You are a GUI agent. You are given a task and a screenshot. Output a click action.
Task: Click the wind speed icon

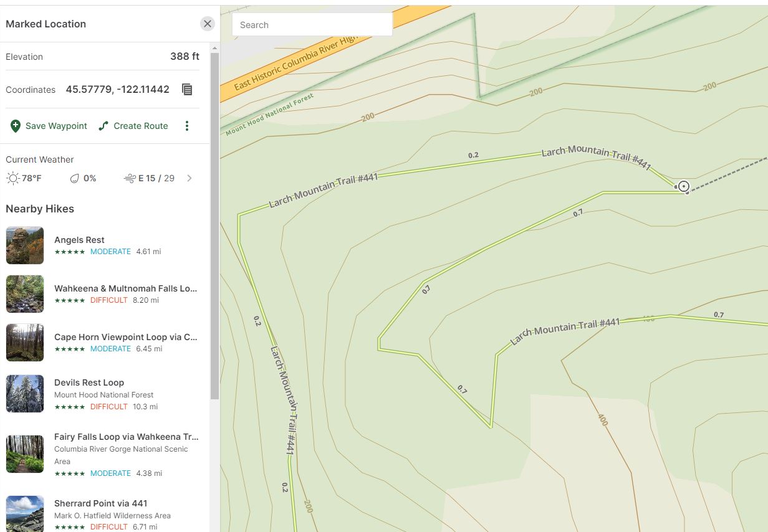click(130, 178)
